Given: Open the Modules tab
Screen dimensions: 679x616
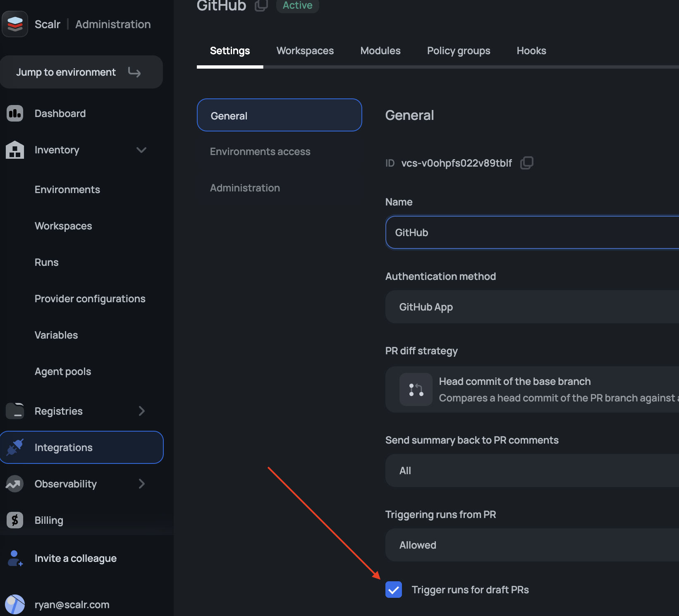Looking at the screenshot, I should click(x=380, y=51).
